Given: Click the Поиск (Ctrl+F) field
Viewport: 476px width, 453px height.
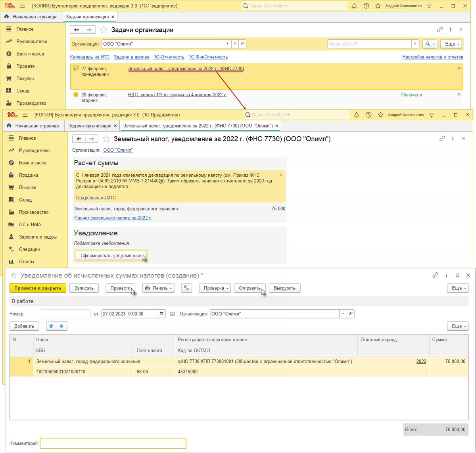Looking at the screenshot, I should coord(370,44).
